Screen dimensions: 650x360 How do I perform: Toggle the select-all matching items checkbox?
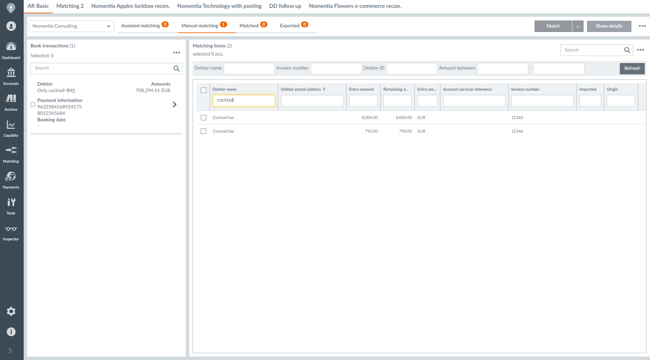[x=204, y=90]
